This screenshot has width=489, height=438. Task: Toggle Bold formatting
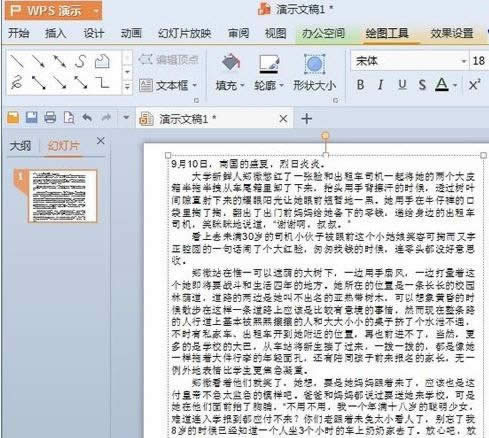pyautogui.click(x=360, y=85)
